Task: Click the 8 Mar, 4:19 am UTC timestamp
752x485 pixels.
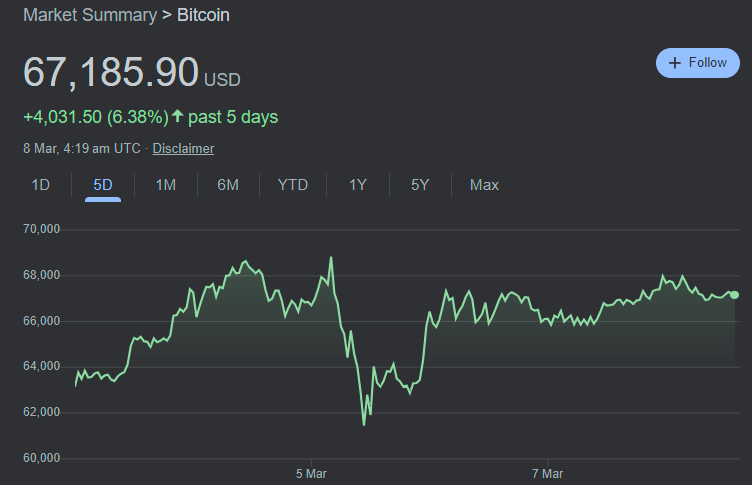Action: [x=82, y=149]
